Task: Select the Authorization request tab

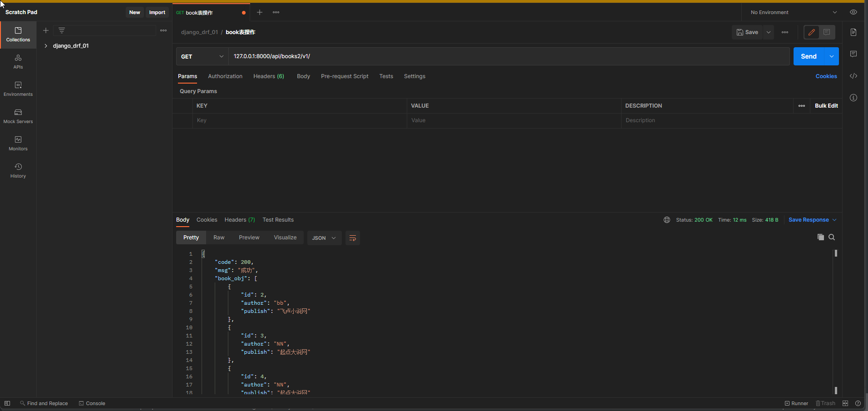Action: tap(225, 76)
